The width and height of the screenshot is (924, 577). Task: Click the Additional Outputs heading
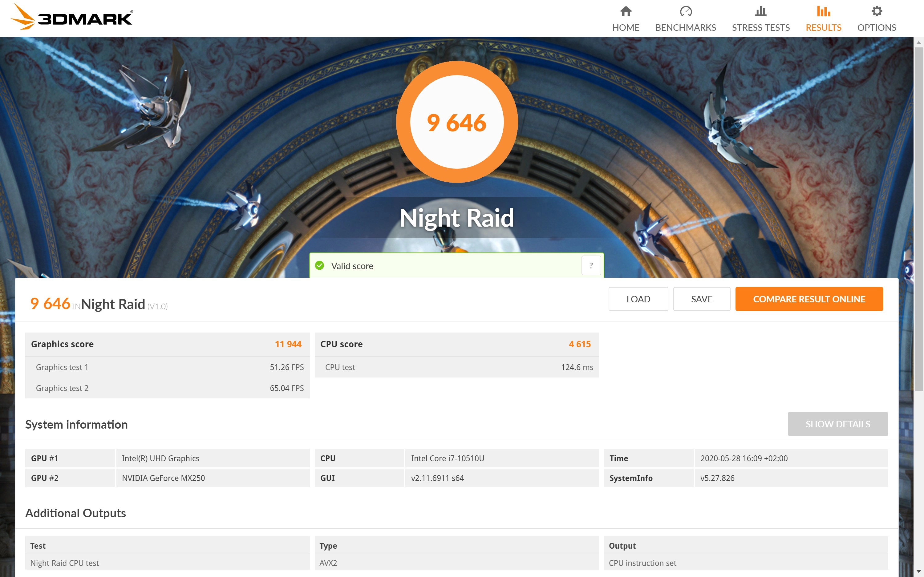click(x=75, y=513)
